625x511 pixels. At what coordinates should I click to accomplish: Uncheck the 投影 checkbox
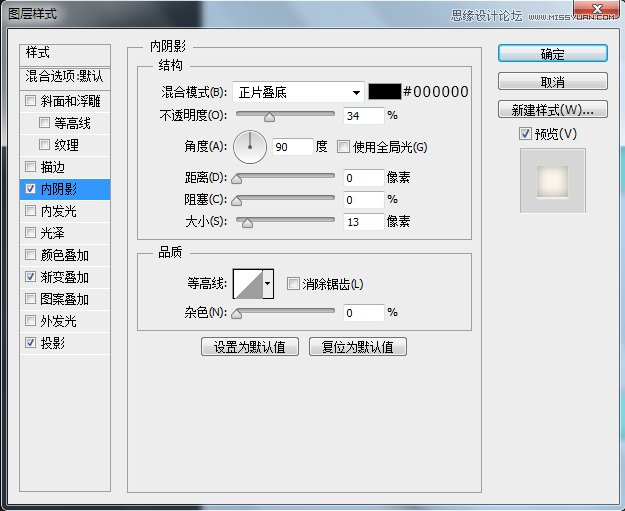[x=30, y=342]
